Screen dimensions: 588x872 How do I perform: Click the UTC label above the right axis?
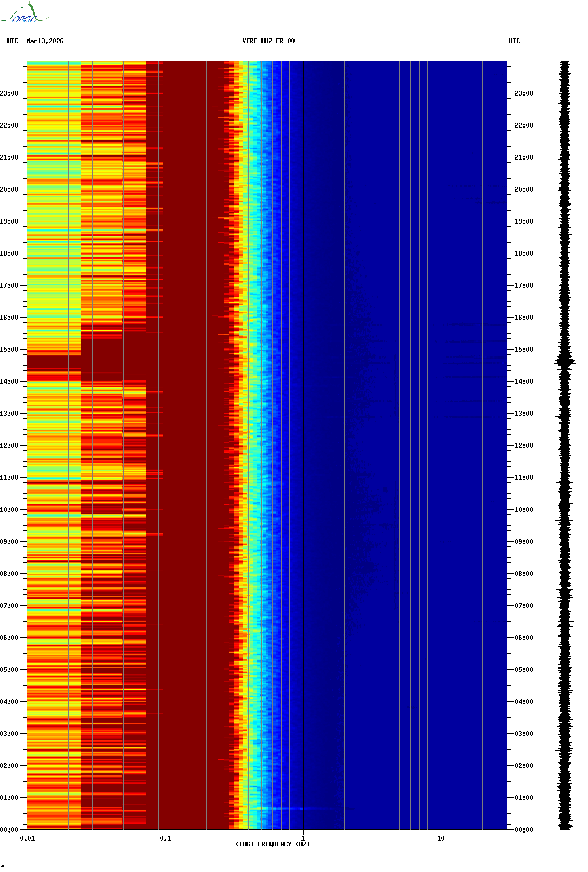(x=514, y=41)
